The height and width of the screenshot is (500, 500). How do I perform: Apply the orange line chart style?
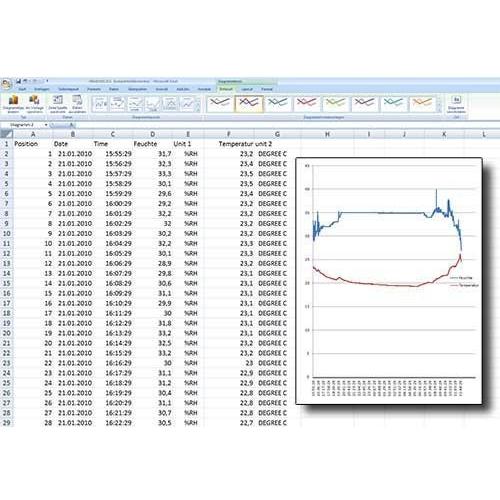422,103
